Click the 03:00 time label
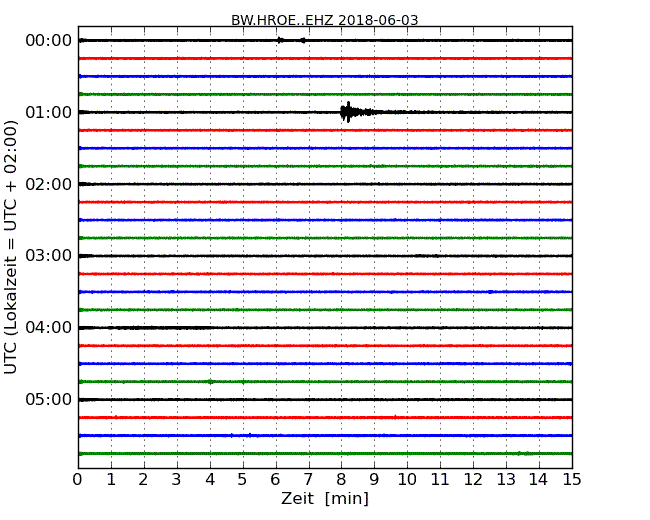 pyautogui.click(x=49, y=256)
